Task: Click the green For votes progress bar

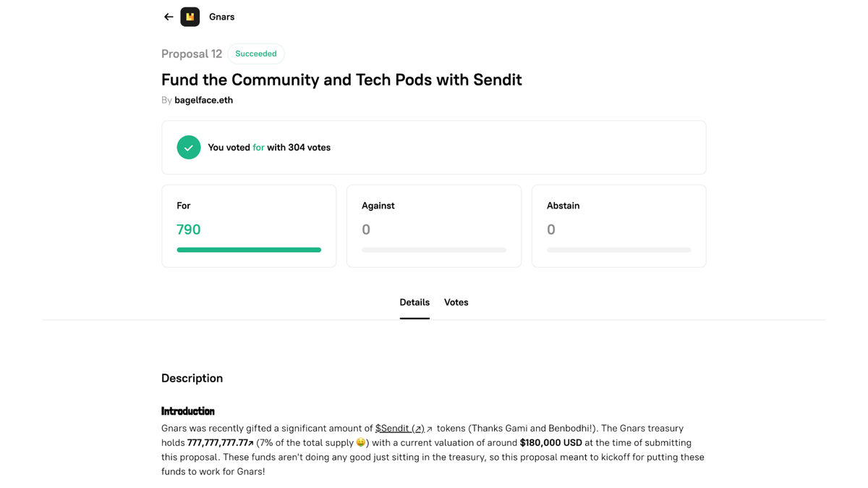Action: [249, 250]
